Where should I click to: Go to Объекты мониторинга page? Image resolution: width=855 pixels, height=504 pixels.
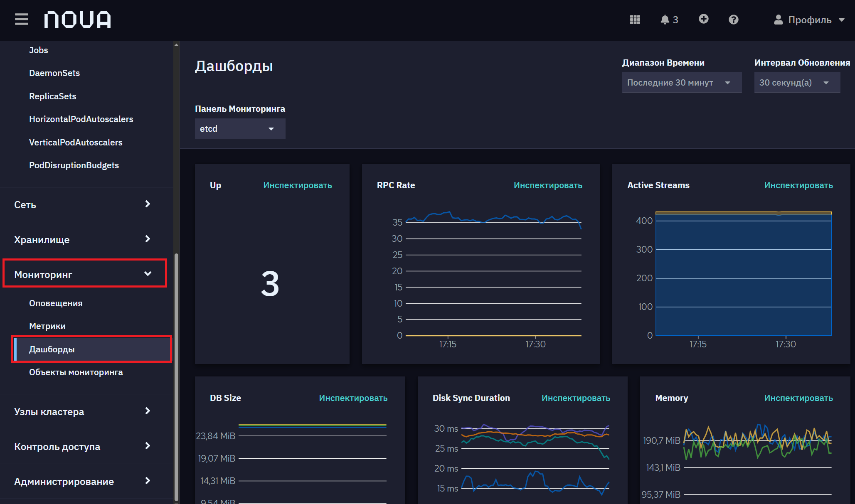pos(76,372)
